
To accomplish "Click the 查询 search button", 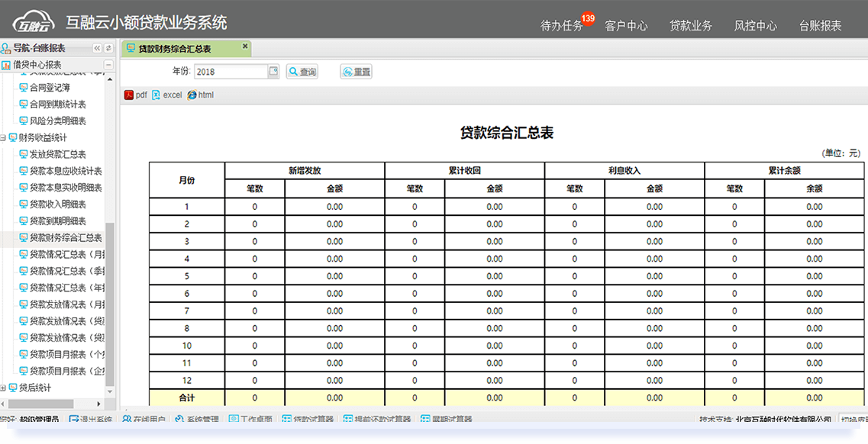I will tap(302, 72).
